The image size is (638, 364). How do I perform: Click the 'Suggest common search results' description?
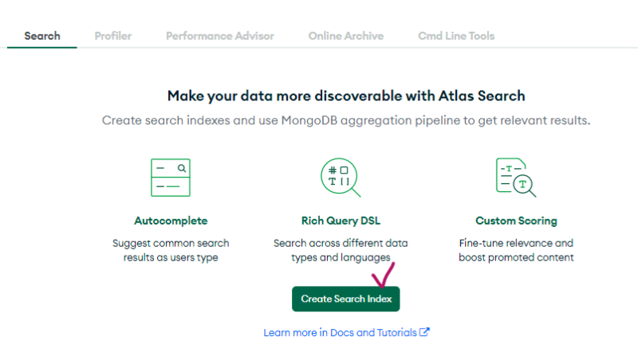coord(171,250)
